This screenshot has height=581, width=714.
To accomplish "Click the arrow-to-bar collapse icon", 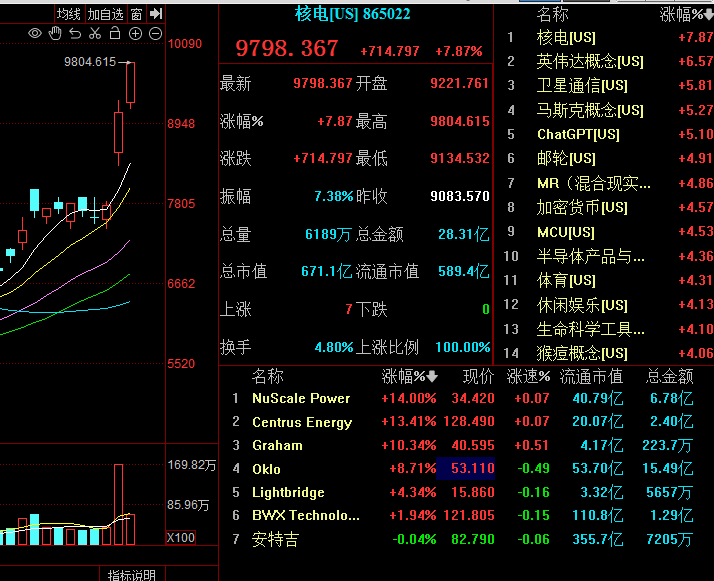I will click(x=156, y=14).
